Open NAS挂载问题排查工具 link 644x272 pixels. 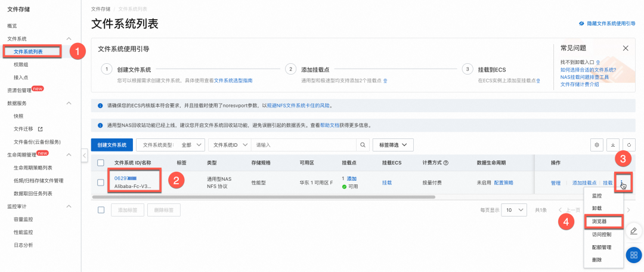[x=584, y=77]
